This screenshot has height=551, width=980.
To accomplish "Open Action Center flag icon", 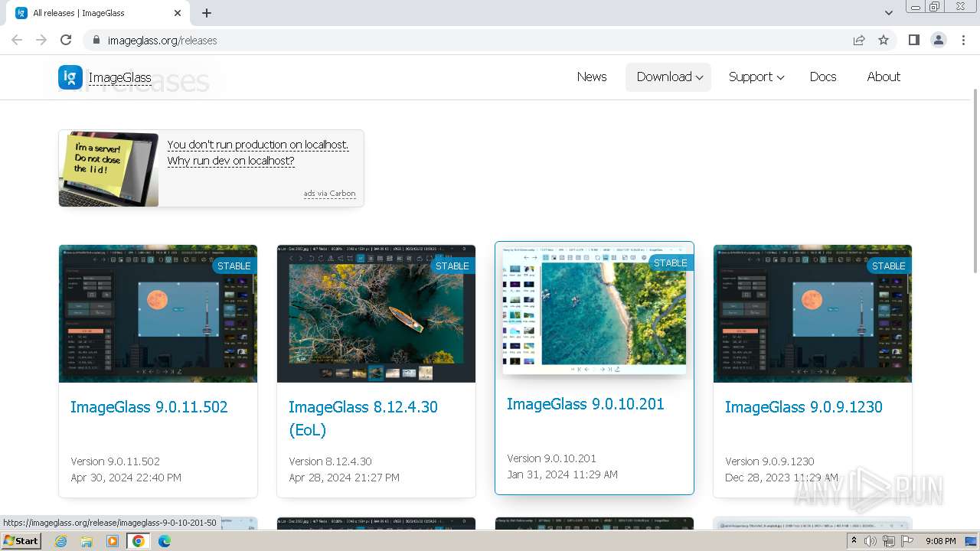I will [x=907, y=541].
